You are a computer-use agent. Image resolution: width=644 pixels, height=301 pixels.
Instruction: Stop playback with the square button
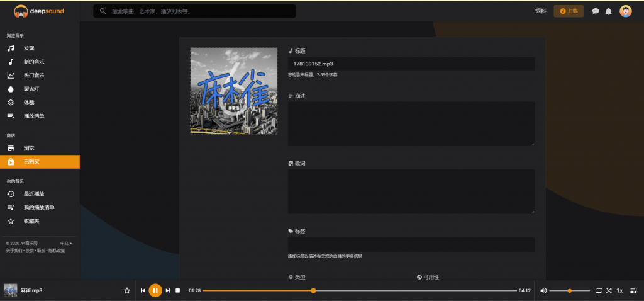pyautogui.click(x=178, y=290)
